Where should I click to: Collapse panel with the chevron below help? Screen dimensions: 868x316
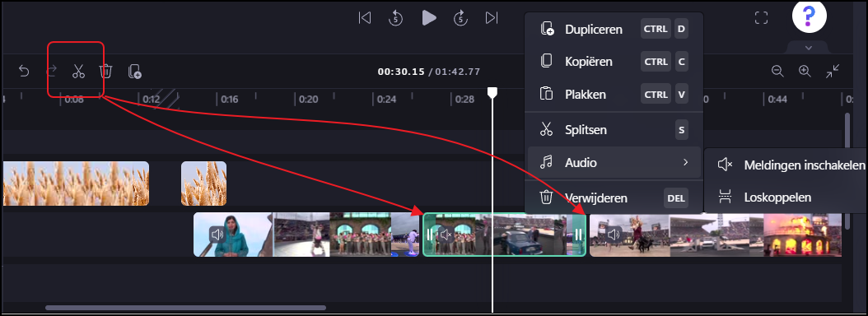coord(808,49)
